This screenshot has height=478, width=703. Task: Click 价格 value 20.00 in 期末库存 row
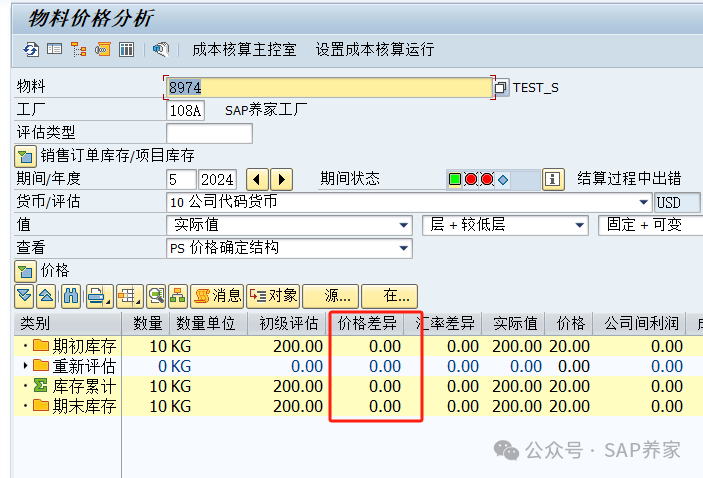click(569, 406)
